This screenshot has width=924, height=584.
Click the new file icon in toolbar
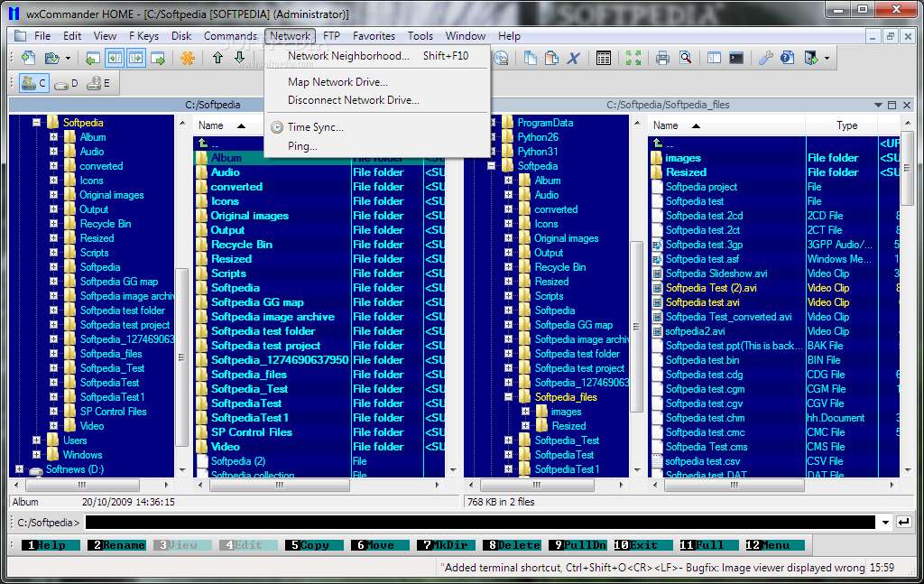[x=28, y=58]
